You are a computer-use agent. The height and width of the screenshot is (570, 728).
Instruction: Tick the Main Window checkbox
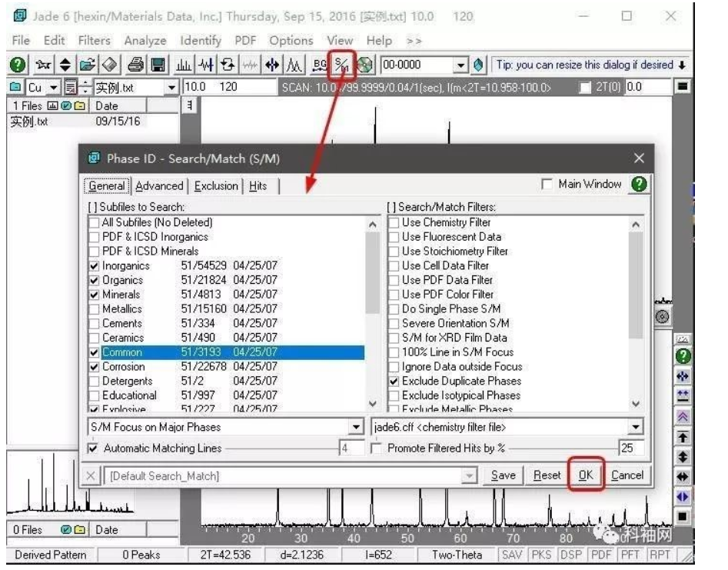[x=547, y=185]
